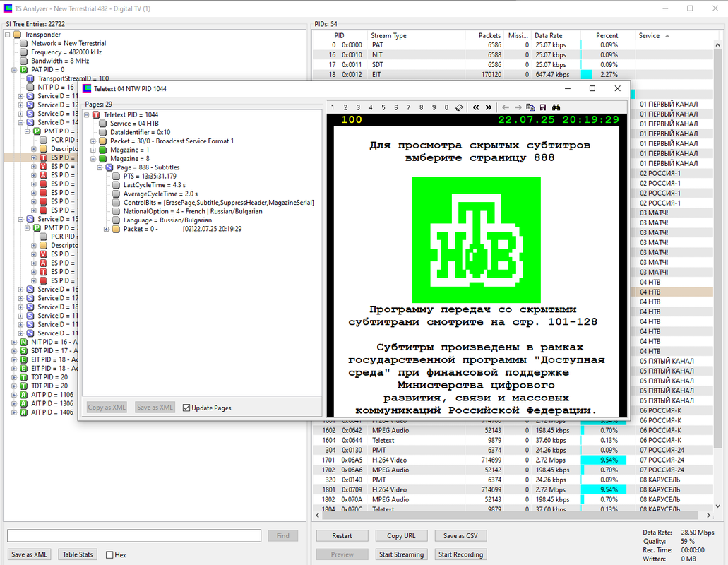
Task: Click the Start Recording button
Action: pyautogui.click(x=460, y=554)
